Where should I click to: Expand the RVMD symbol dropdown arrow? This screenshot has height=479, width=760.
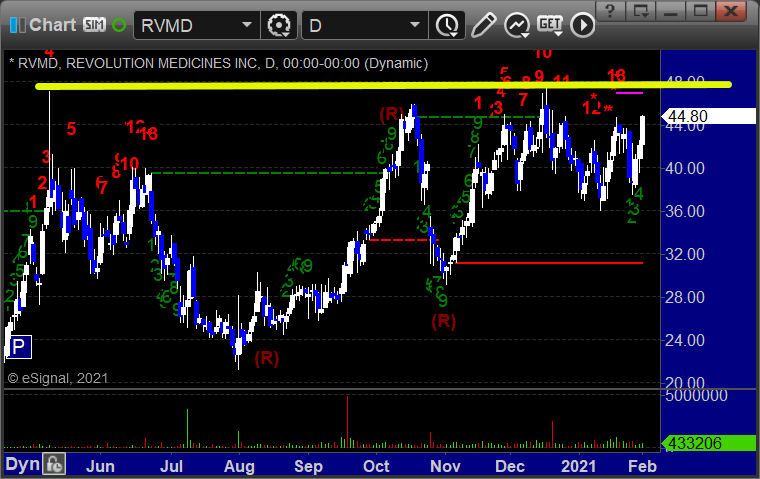point(247,25)
